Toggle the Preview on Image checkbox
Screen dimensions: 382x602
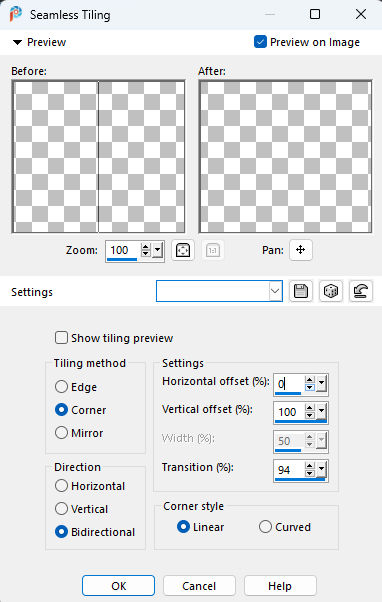tap(260, 42)
